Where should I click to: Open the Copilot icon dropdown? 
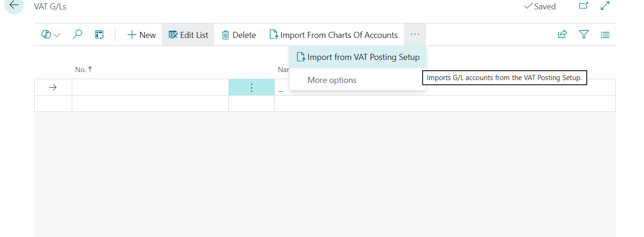pos(51,35)
